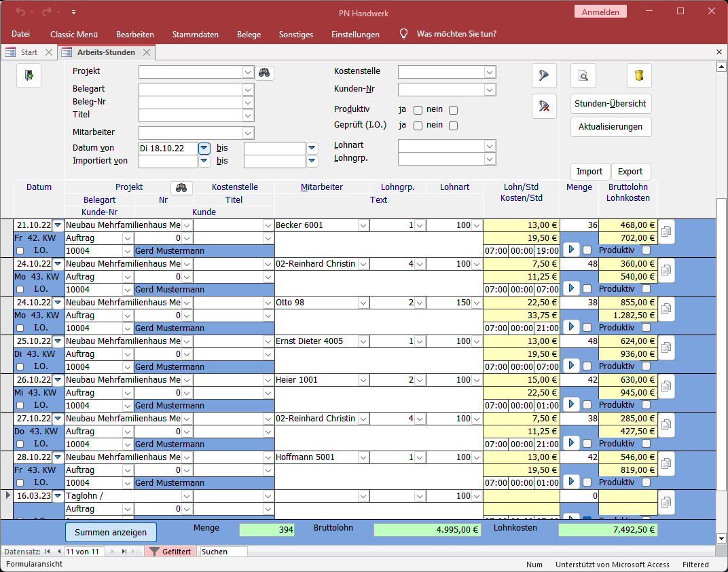Open the Kostenstelle filter dropdown

tap(490, 72)
